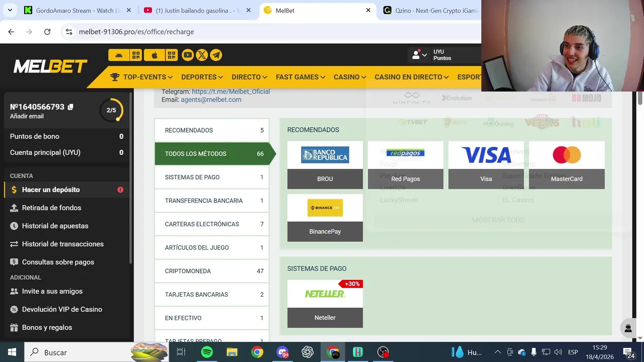The width and height of the screenshot is (644, 362).
Task: Open Devolución VIP de Casino
Action: (65, 309)
